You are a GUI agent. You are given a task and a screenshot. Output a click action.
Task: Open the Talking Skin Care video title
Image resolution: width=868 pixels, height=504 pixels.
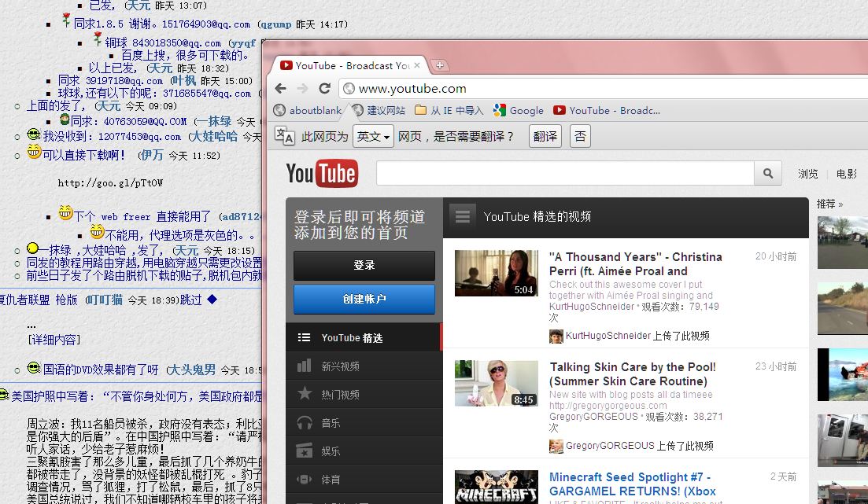[x=633, y=374]
